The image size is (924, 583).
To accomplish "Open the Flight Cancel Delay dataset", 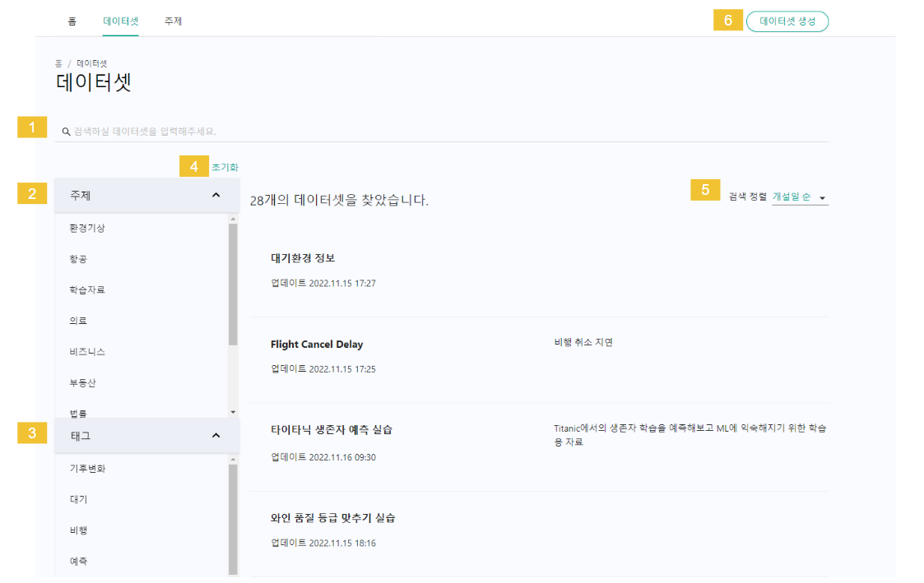I will click(x=317, y=345).
